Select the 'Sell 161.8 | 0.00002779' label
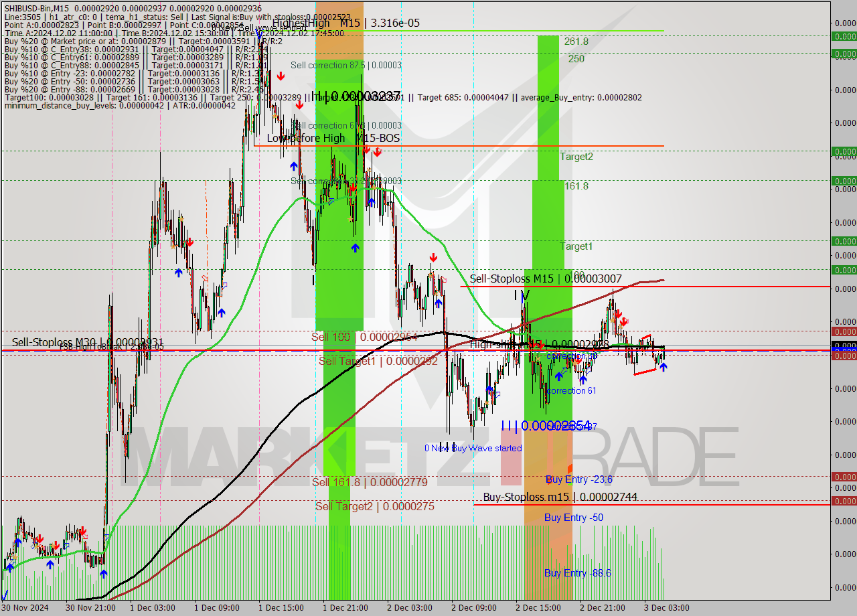 370,482
